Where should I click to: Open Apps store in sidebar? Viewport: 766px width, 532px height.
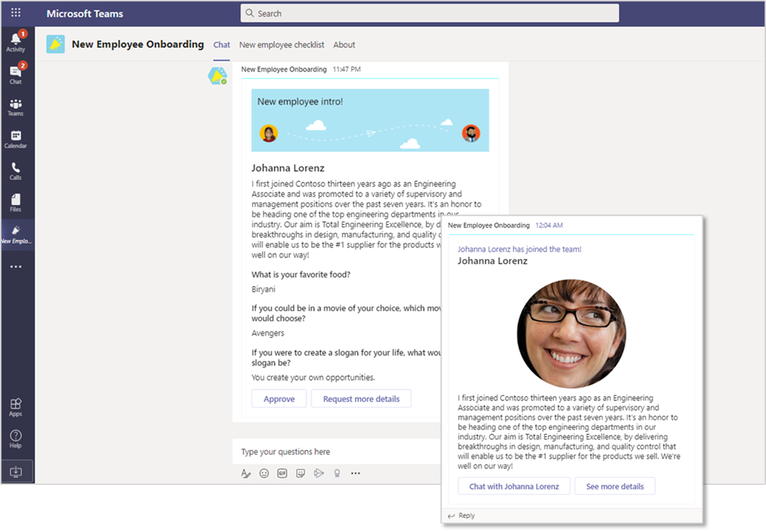click(x=16, y=407)
